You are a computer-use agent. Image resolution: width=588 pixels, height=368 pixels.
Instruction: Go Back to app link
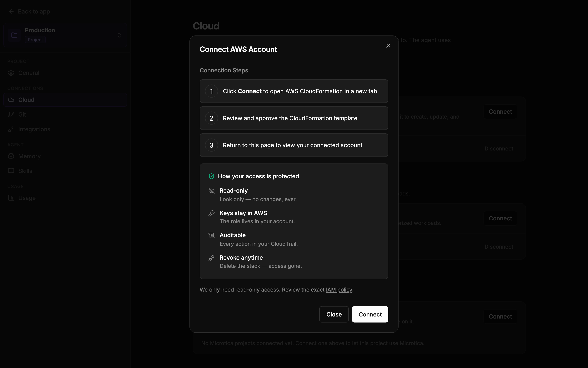(29, 11)
